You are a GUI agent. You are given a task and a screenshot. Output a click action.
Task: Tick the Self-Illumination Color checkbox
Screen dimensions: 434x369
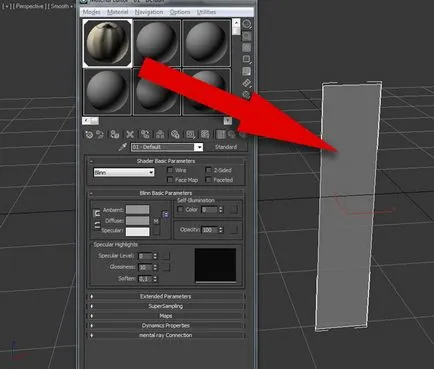[180, 209]
